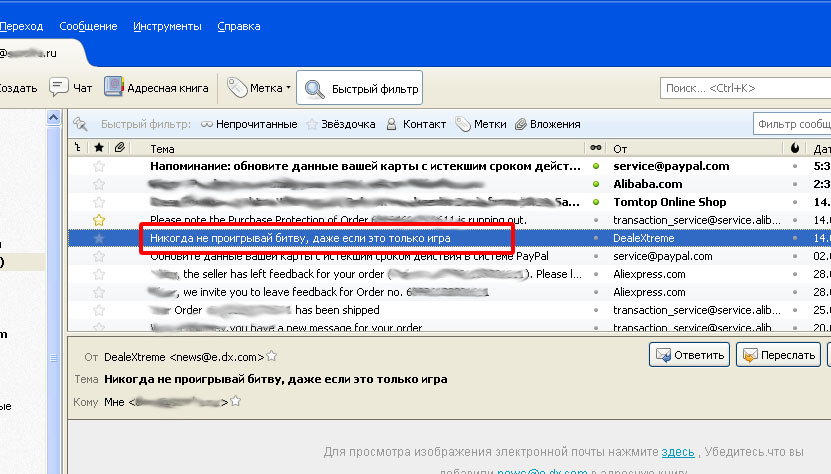Filter messages with Вложения

(x=548, y=124)
